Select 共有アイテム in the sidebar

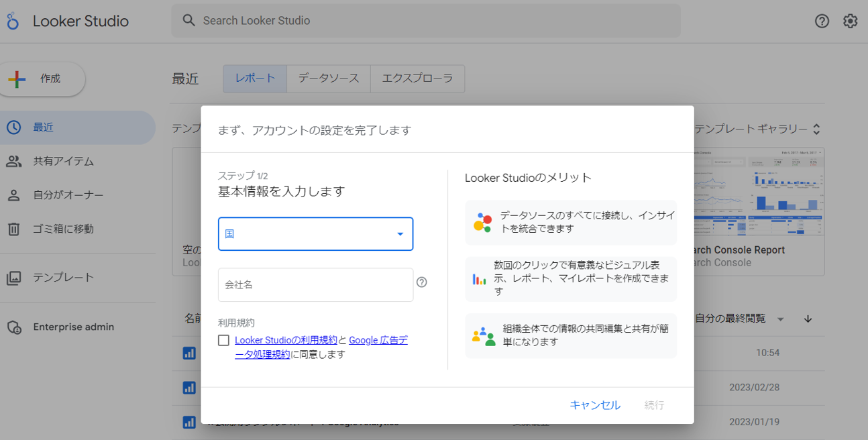click(78, 161)
